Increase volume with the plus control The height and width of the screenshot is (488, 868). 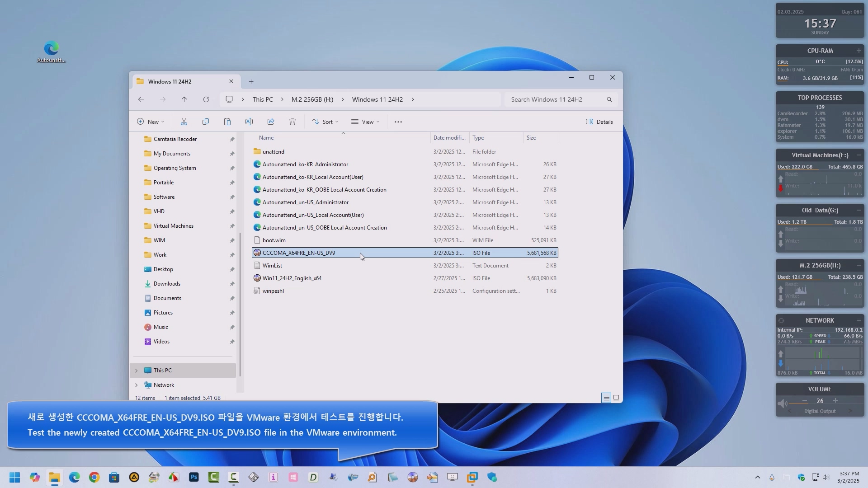point(835,400)
